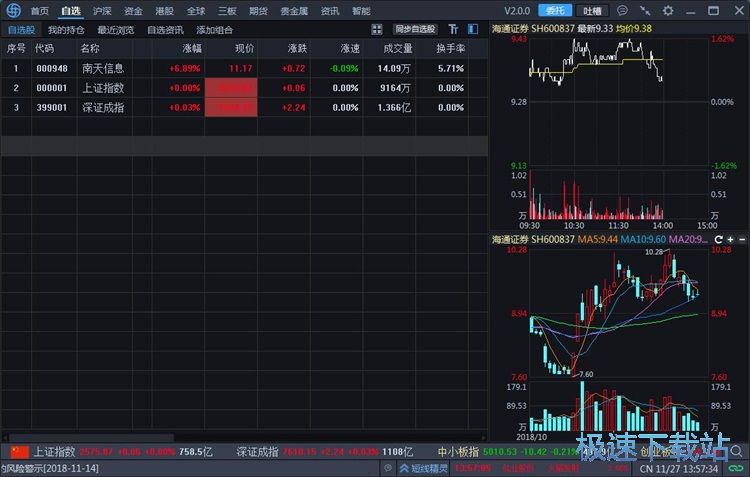This screenshot has width=750, height=477.
Task: Click 中小板指 in bottom status bar
Action: pos(458,451)
